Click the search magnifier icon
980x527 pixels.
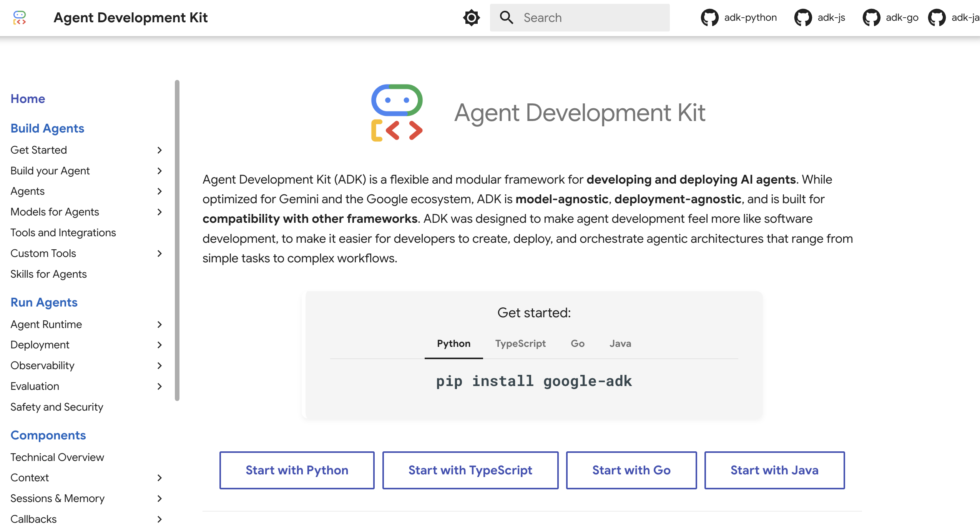coord(506,18)
